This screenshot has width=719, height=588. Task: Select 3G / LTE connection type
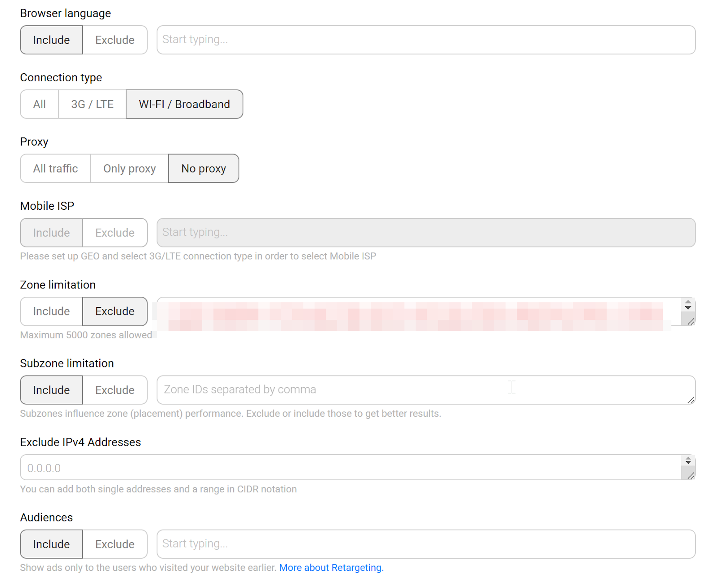tap(92, 104)
